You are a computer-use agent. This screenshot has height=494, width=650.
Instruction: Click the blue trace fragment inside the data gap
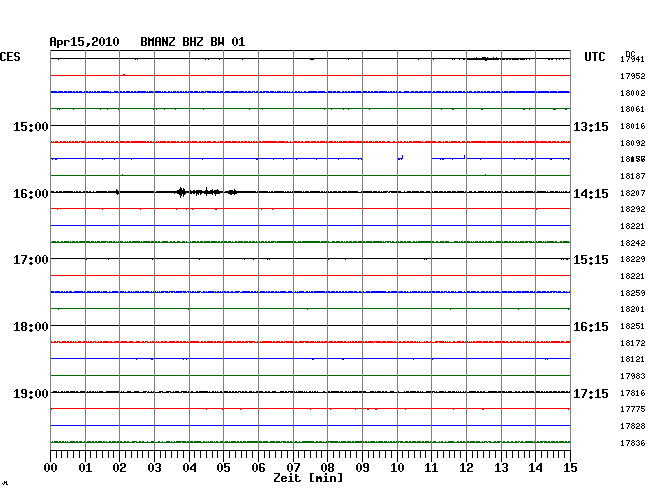point(400,157)
